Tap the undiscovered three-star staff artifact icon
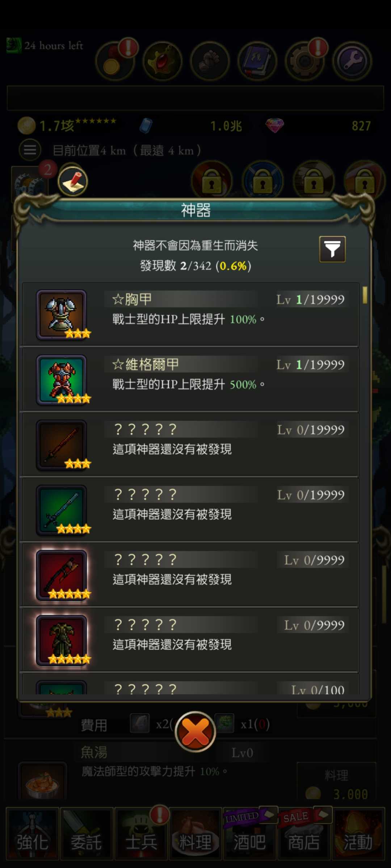391x868 pixels. click(62, 445)
